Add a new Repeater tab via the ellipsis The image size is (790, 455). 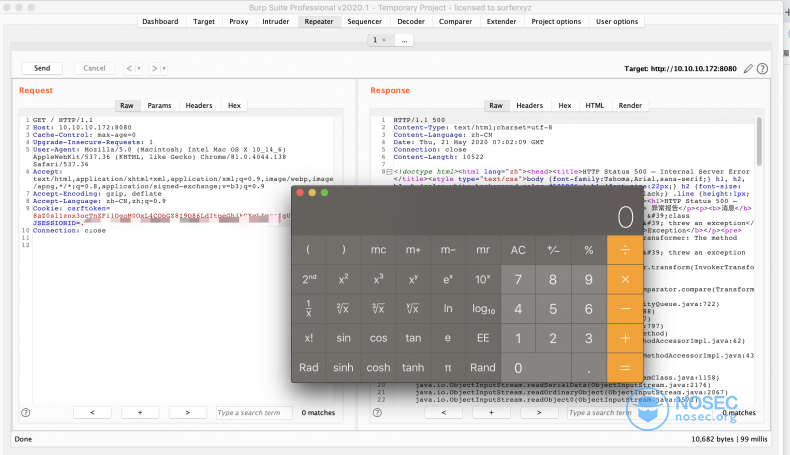(404, 40)
